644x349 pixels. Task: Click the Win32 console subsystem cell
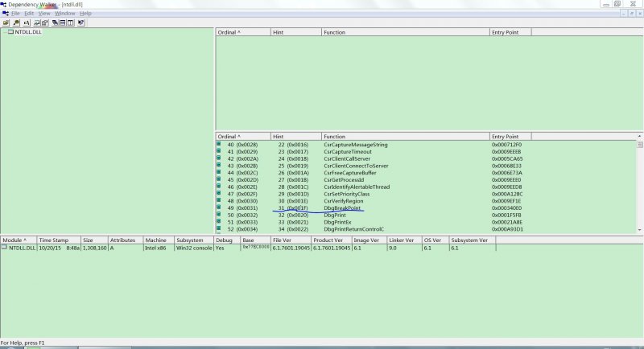[194, 248]
